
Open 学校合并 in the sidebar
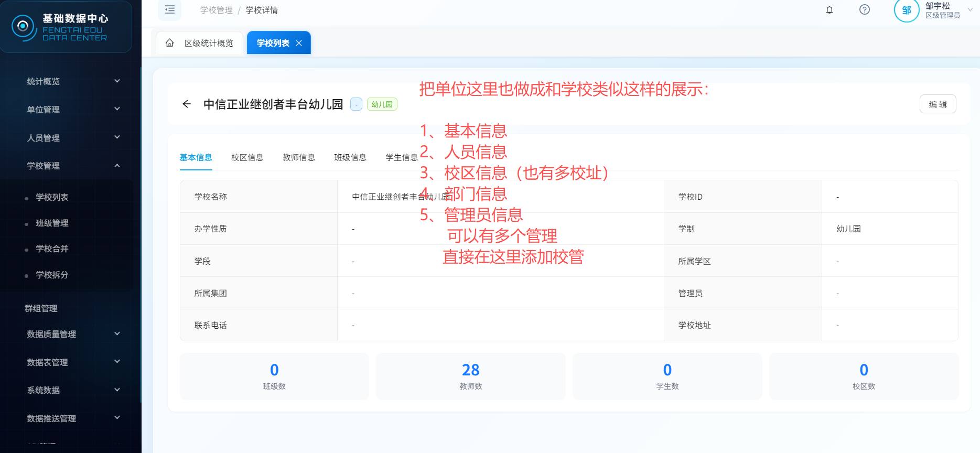52,249
